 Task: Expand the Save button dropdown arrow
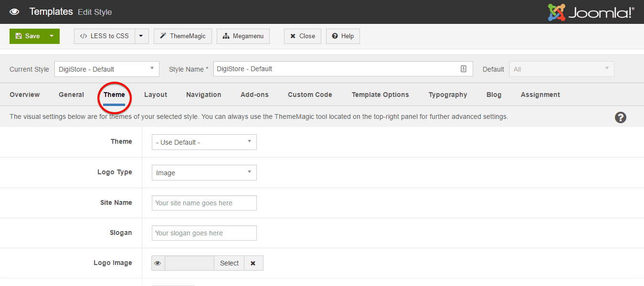pos(52,36)
